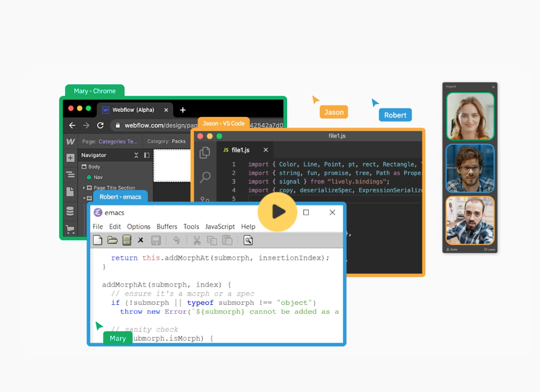Open the Pages panel icon in Webflow
This screenshot has width=540, height=392.
point(70,192)
